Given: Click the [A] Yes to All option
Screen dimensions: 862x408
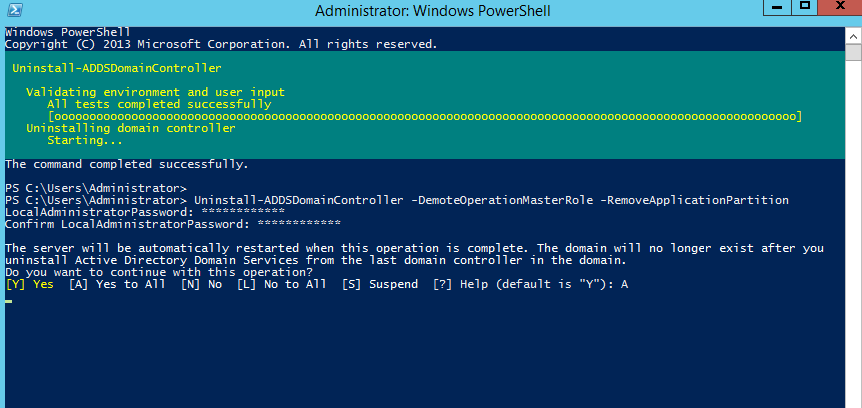Looking at the screenshot, I should (117, 284).
